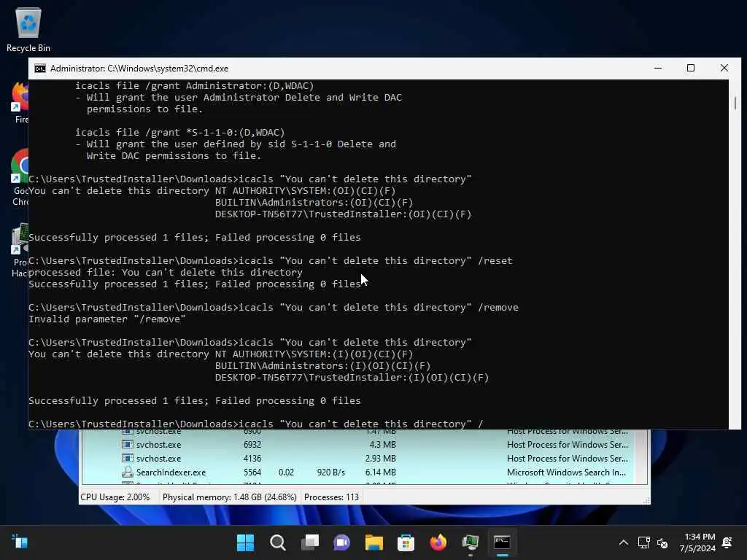Close the Administrator cmd.exe window

click(x=724, y=68)
